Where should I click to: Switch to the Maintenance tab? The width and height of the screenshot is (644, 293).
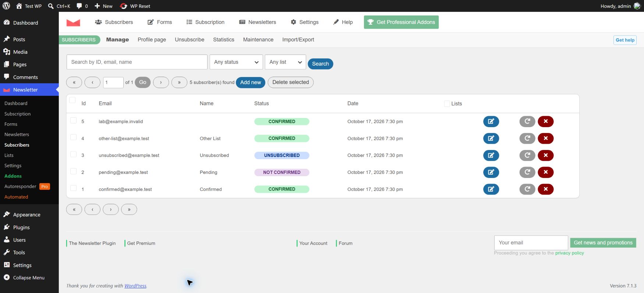(258, 39)
